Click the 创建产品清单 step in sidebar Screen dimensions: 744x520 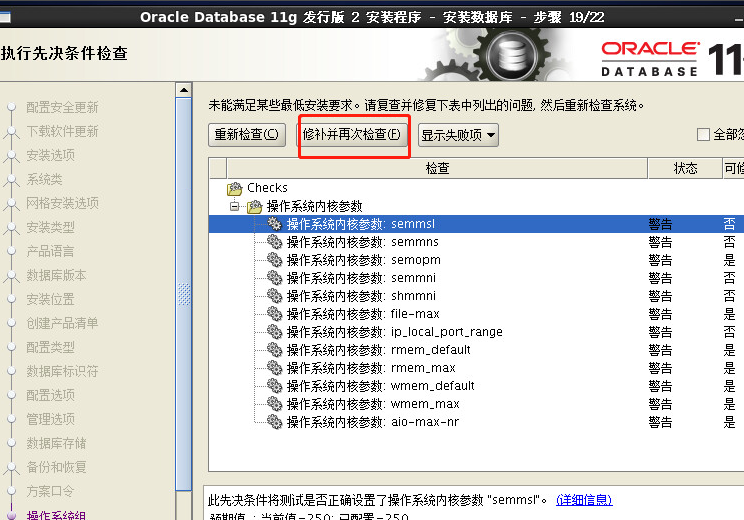point(62,323)
